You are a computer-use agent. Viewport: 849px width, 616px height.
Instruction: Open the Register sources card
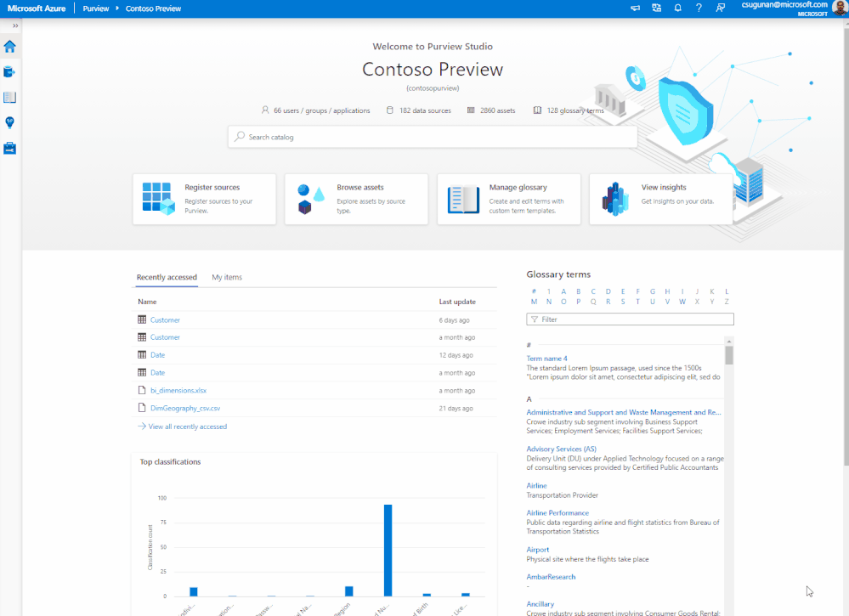pos(204,199)
